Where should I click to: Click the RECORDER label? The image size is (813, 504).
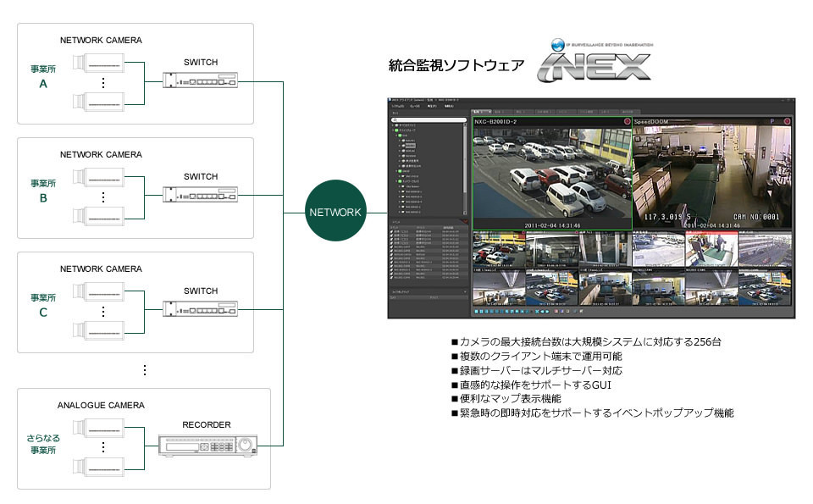pos(207,424)
